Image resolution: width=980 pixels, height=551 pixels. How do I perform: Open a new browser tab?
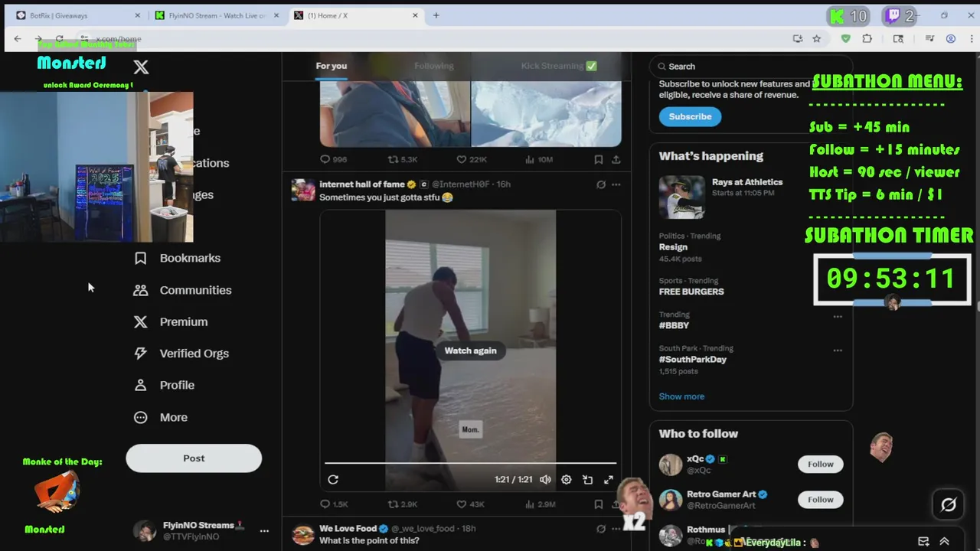pyautogui.click(x=436, y=15)
